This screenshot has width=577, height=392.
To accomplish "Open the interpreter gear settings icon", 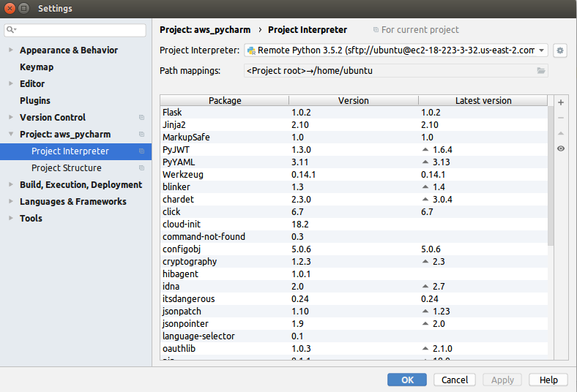I will [559, 50].
